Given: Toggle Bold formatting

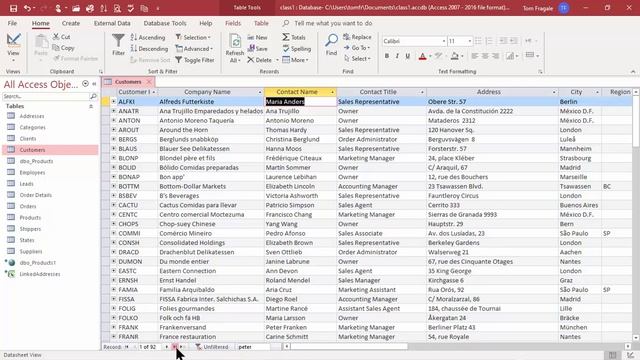Looking at the screenshot, I should pos(387,56).
